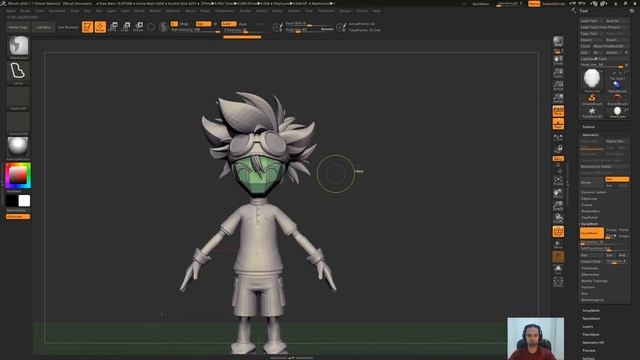640x360 pixels.
Task: Click the AAHalf view icon
Action: point(558,98)
